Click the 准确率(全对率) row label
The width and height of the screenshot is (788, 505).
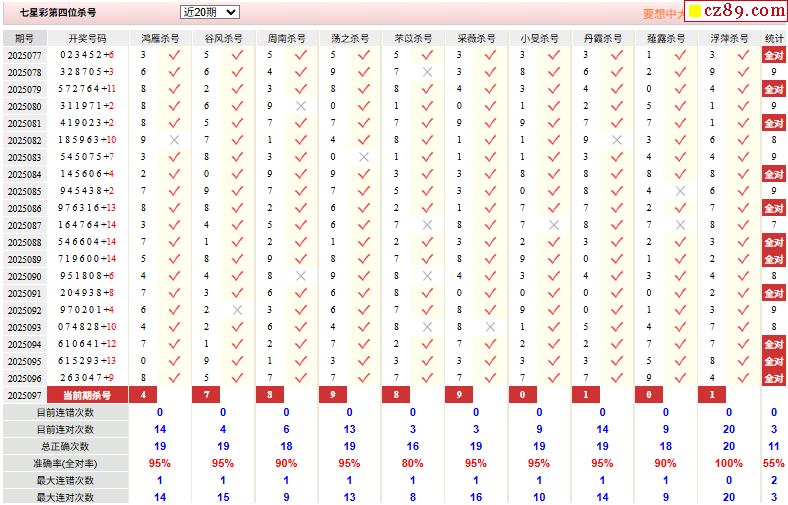pyautogui.click(x=65, y=463)
